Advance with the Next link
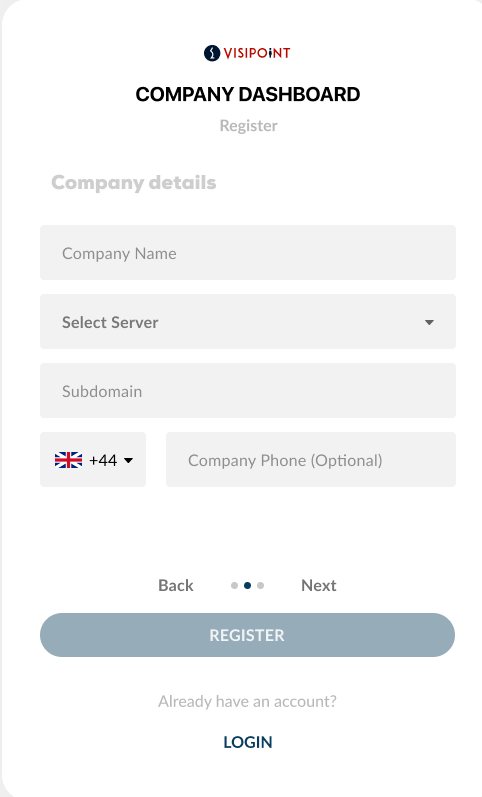The image size is (482, 797). (x=319, y=586)
